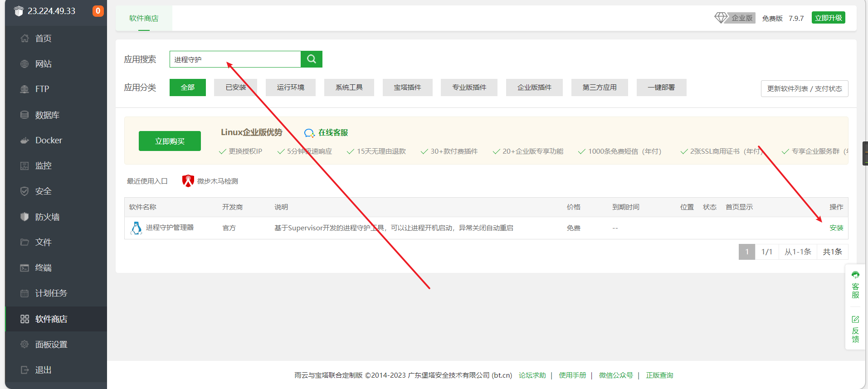
Task: Click the penguin icon of 进程守护管理器
Action: click(x=136, y=228)
